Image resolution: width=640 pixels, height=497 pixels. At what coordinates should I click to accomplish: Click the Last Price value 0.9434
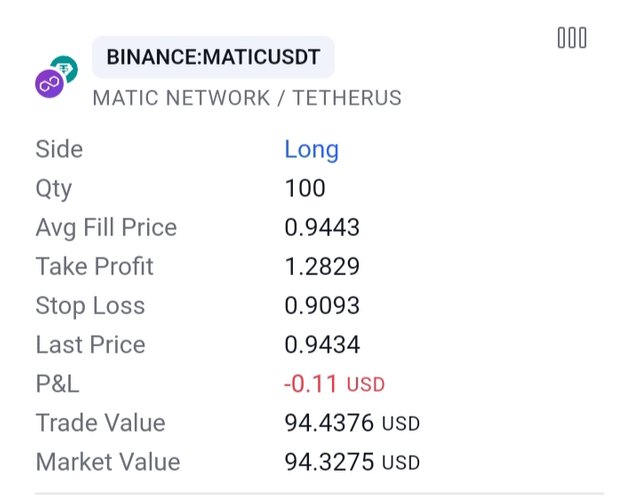tap(322, 345)
